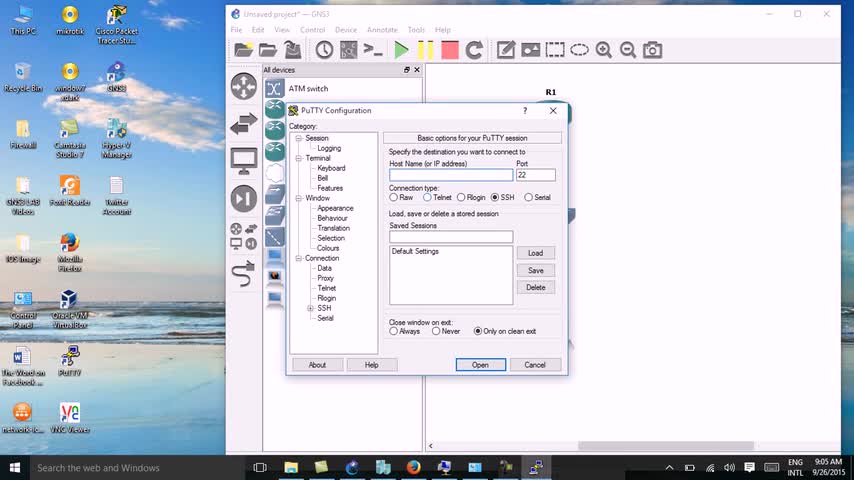Click the green Start all devices icon
Viewport: 854px width, 480px height.
pyautogui.click(x=401, y=50)
